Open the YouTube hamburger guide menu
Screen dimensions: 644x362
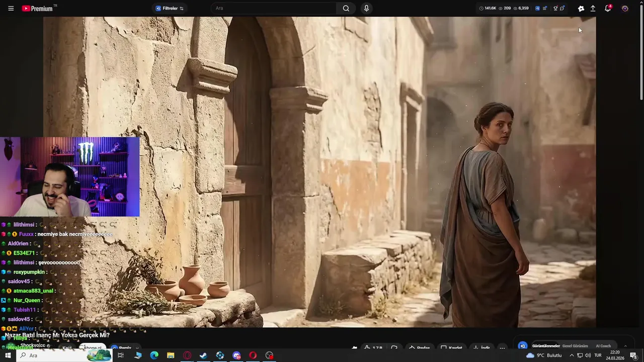tap(11, 9)
